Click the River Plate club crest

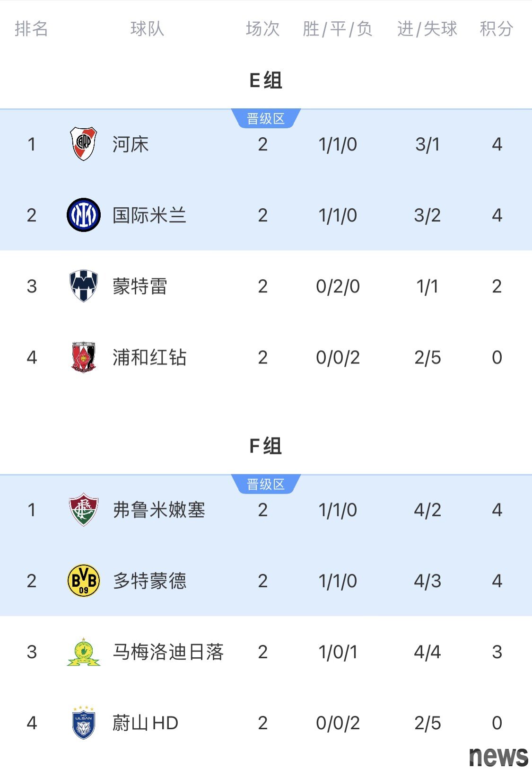[x=83, y=144]
